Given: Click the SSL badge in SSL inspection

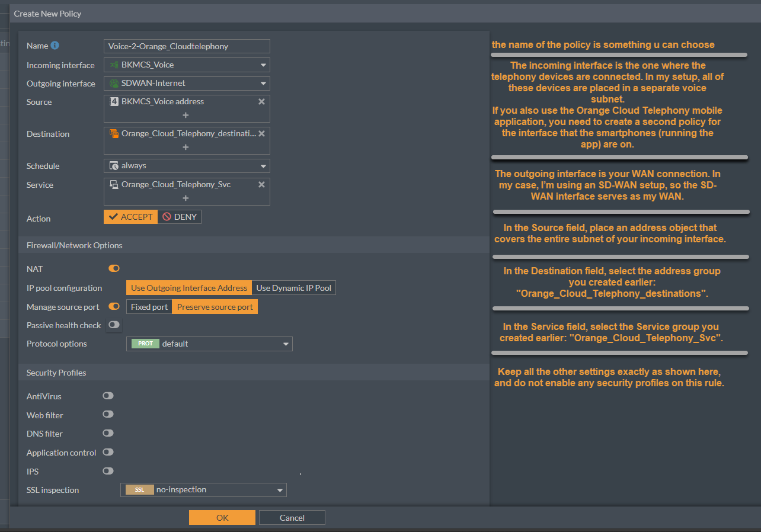Looking at the screenshot, I should coord(139,490).
